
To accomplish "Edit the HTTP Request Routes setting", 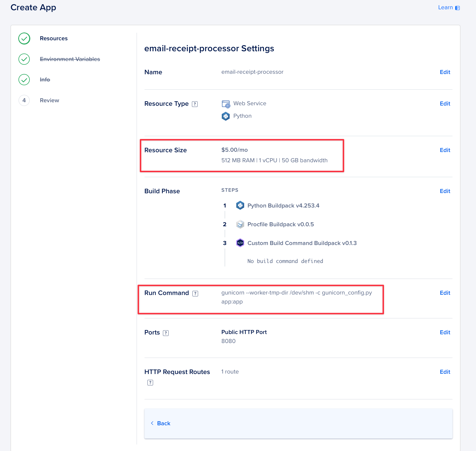I will tap(445, 372).
